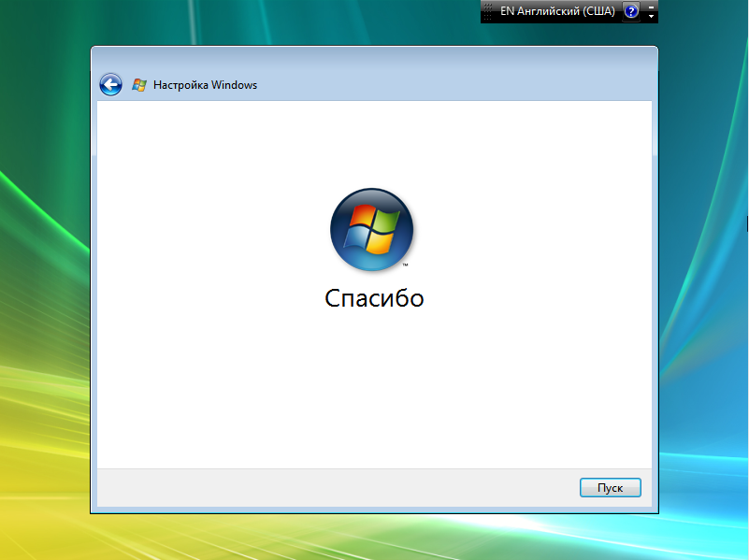This screenshot has width=749, height=560.
Task: Click desktop wallpaper right of setup window
Action: point(701,280)
